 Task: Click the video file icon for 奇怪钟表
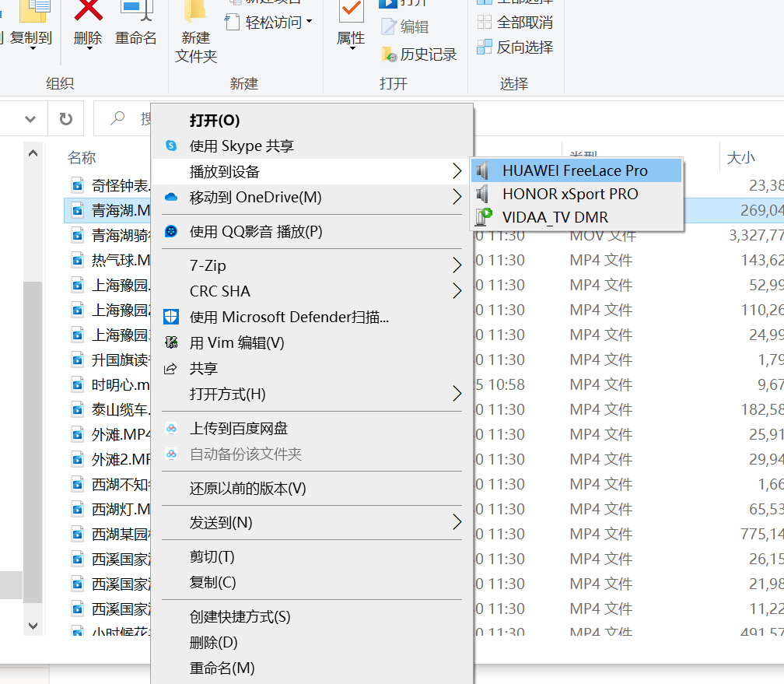tap(78, 186)
